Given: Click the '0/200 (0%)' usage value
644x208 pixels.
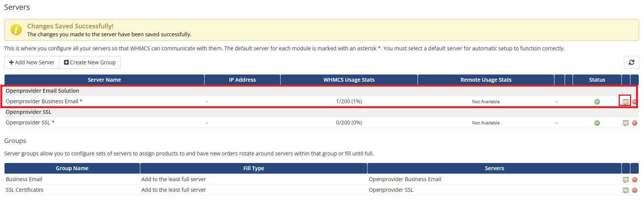Looking at the screenshot, I should [x=349, y=123].
